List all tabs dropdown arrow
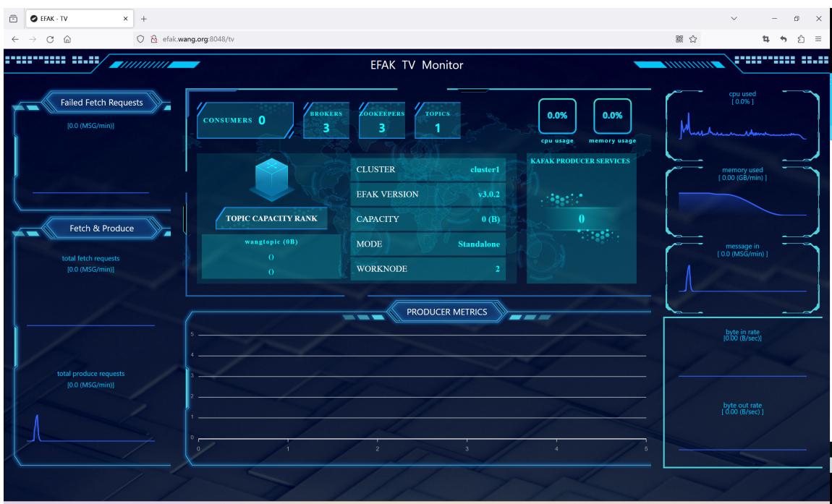The image size is (832, 504). pyautogui.click(x=734, y=19)
